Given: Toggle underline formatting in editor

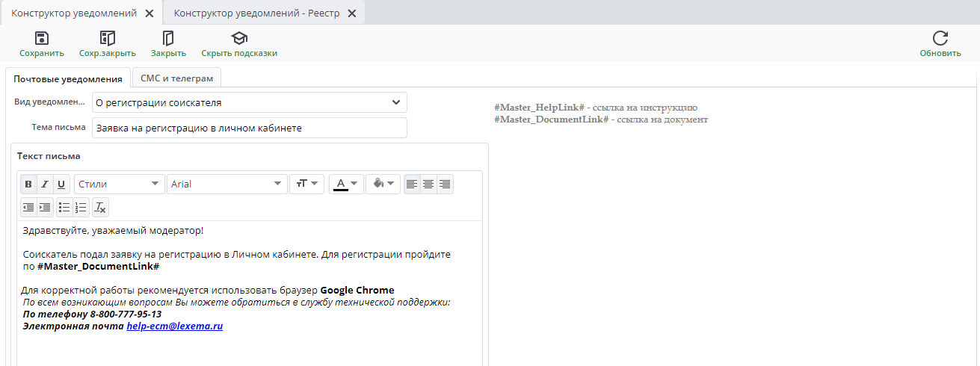Looking at the screenshot, I should click(x=61, y=184).
